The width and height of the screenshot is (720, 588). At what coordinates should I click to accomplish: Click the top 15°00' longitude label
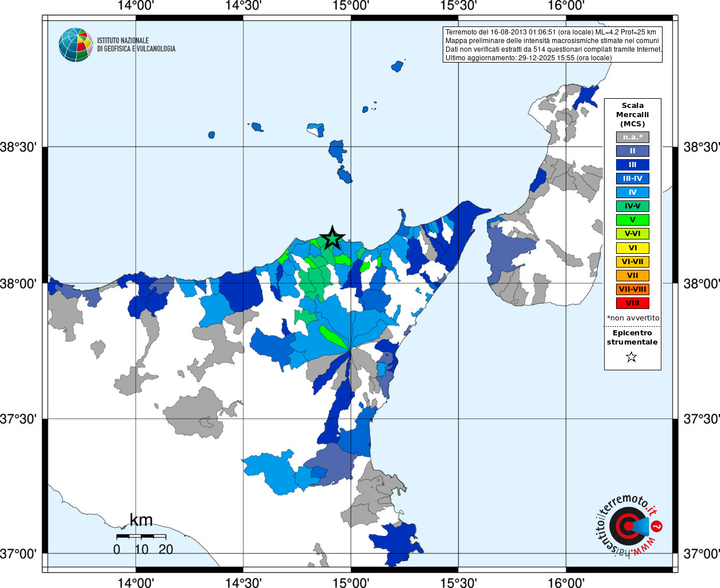[x=351, y=6]
